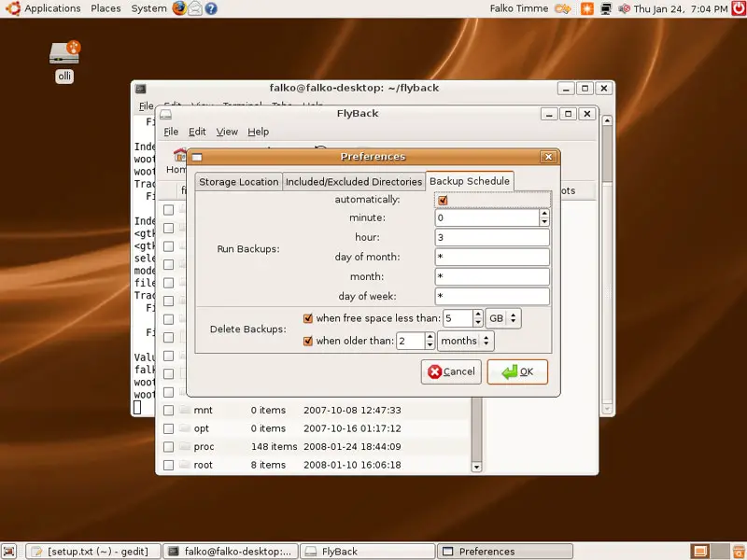The width and height of the screenshot is (747, 560).
Task: Switch to setup.txt gedit taskbar window
Action: click(93, 552)
